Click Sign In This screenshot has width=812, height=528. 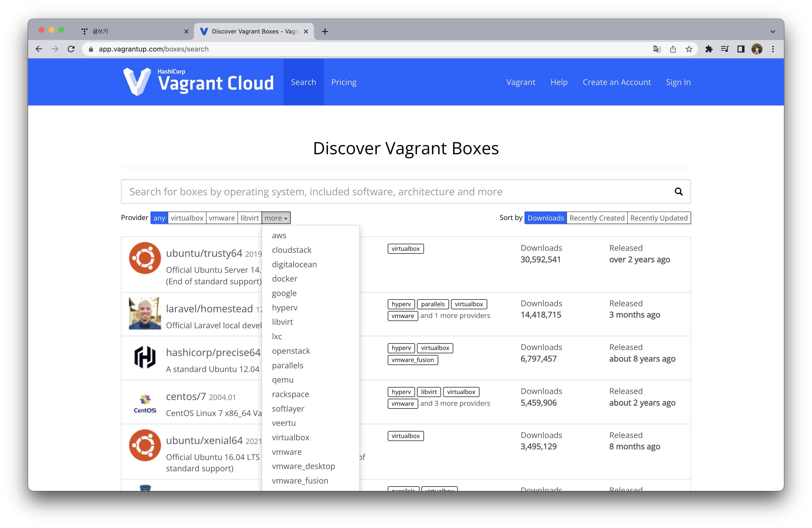pyautogui.click(x=678, y=82)
